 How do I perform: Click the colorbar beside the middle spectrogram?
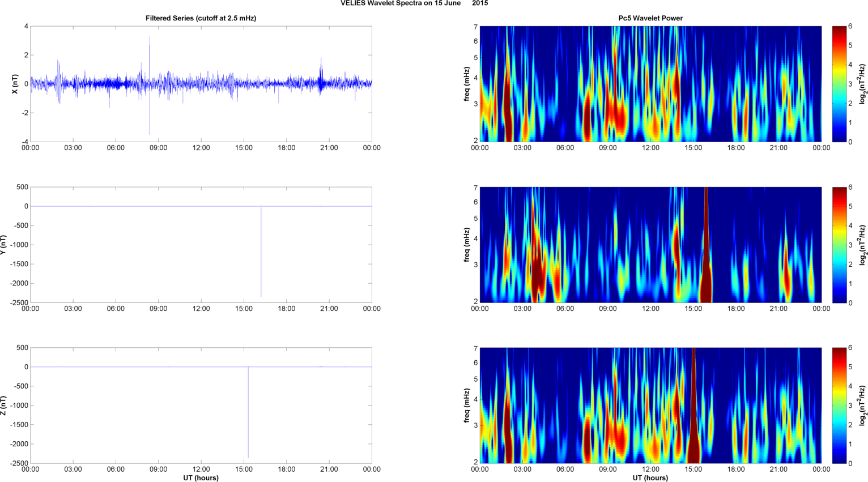[x=839, y=245]
